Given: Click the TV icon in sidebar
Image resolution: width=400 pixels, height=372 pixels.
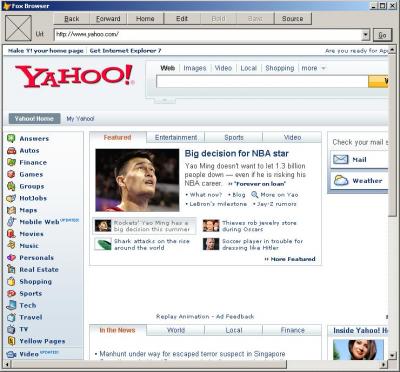Looking at the screenshot, I should click(x=11, y=329).
